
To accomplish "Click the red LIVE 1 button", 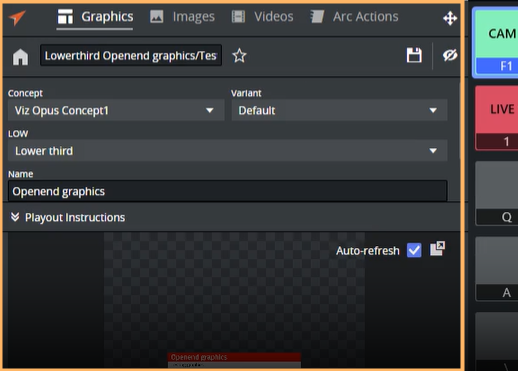I will (x=497, y=118).
